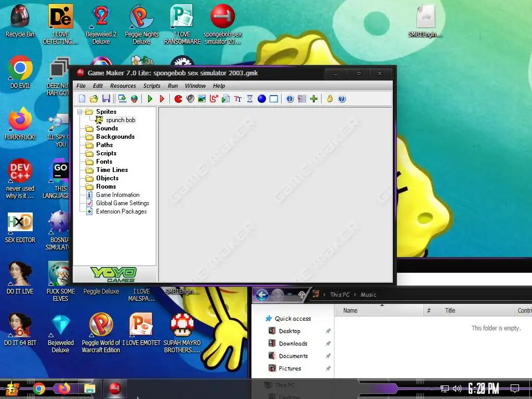The image size is (532, 399).
Task: Open the Start menu
Action: click(x=12, y=389)
